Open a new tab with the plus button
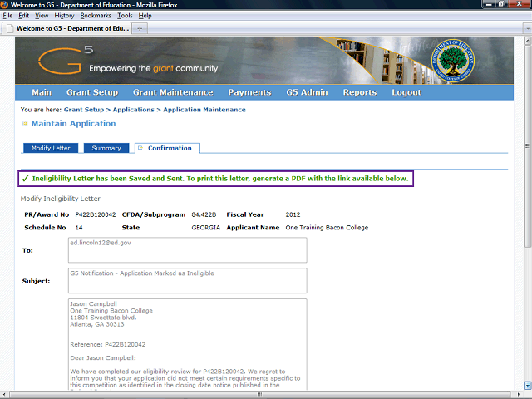 [140, 28]
